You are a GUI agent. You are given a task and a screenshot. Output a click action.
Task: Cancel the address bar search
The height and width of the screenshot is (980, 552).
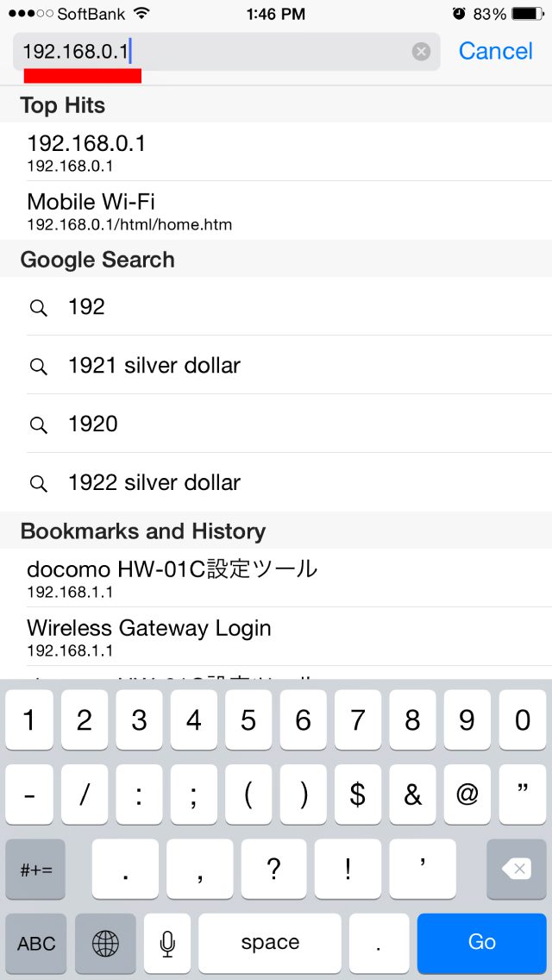495,52
